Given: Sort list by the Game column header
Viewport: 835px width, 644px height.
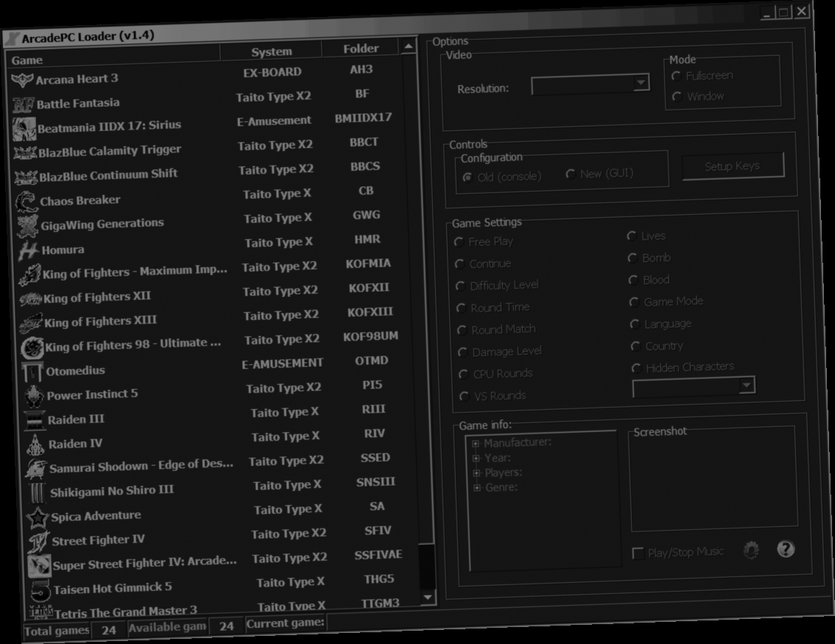Looking at the screenshot, I should [x=113, y=57].
